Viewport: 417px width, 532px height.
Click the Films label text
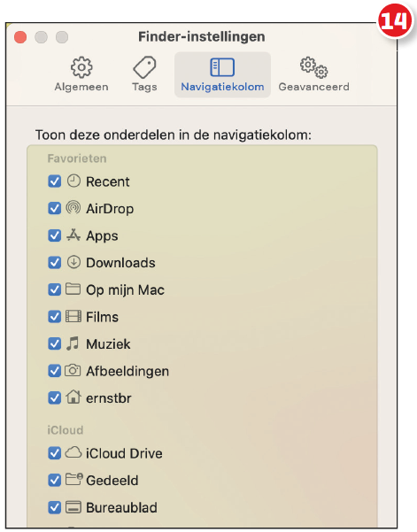[102, 317]
